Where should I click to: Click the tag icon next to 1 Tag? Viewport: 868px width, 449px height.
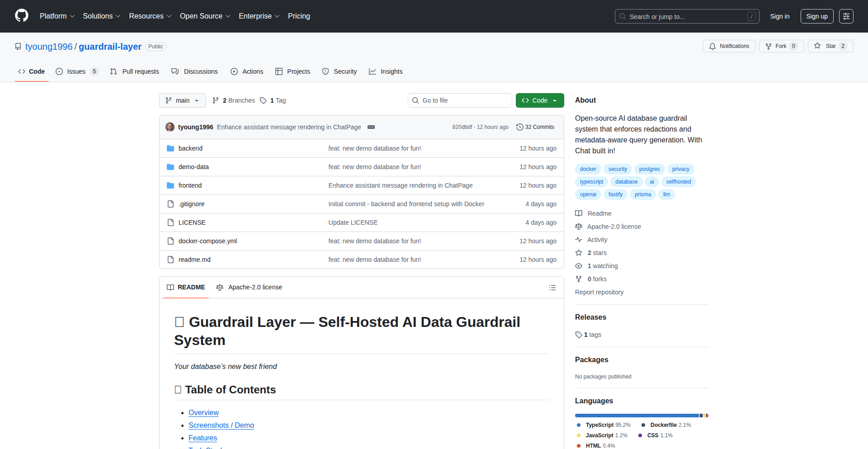click(264, 100)
